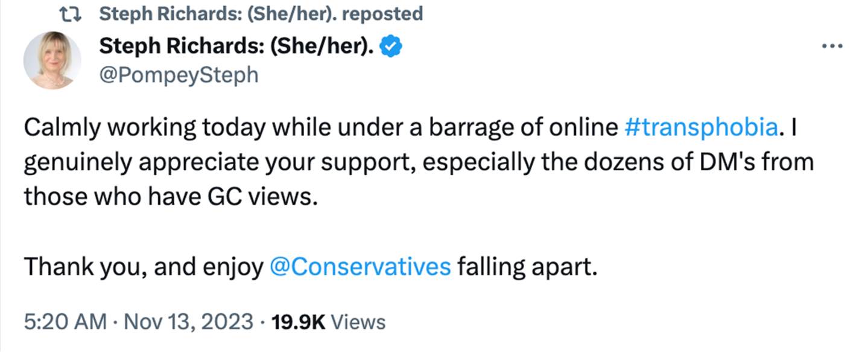Open the @PompeySteph handle
The width and height of the screenshot is (868, 352).
(x=178, y=75)
